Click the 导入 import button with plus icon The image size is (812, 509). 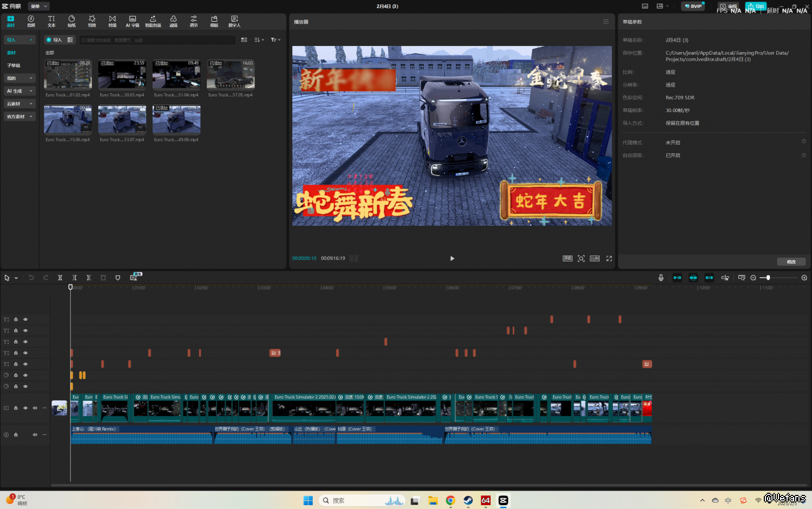click(54, 40)
